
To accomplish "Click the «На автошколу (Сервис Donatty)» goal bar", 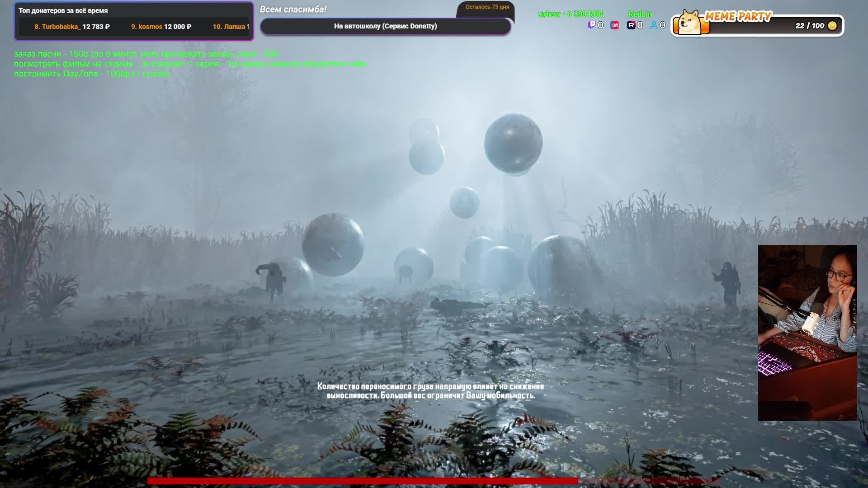I will [x=386, y=26].
